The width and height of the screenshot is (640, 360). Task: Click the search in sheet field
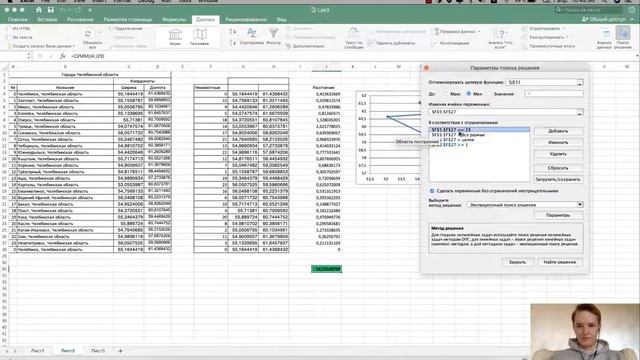click(x=590, y=10)
